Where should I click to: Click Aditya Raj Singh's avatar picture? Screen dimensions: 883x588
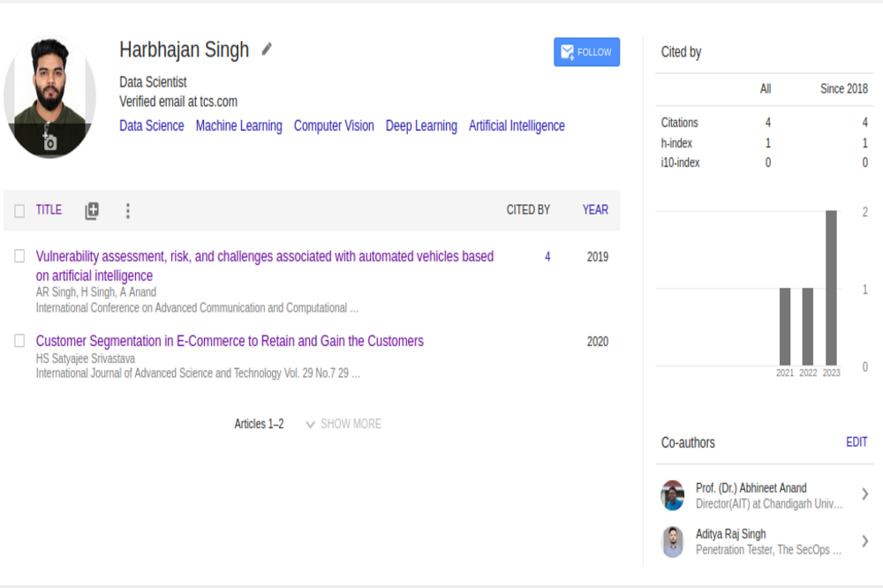coord(673,541)
